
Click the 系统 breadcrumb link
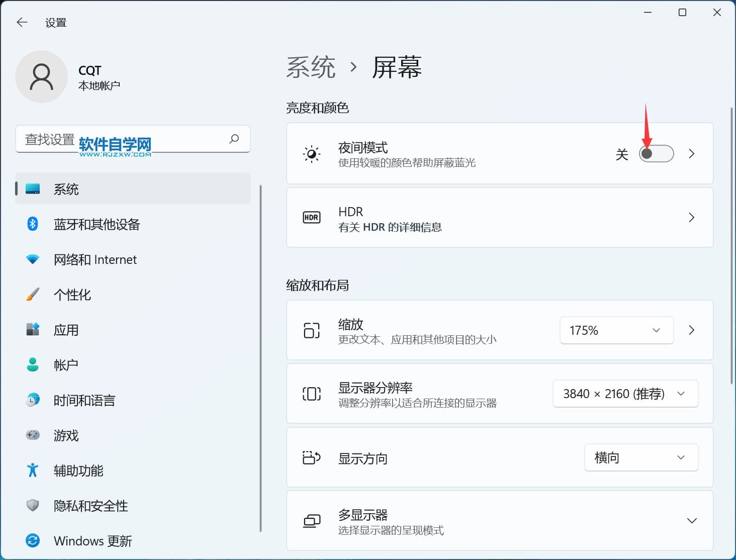pos(311,67)
